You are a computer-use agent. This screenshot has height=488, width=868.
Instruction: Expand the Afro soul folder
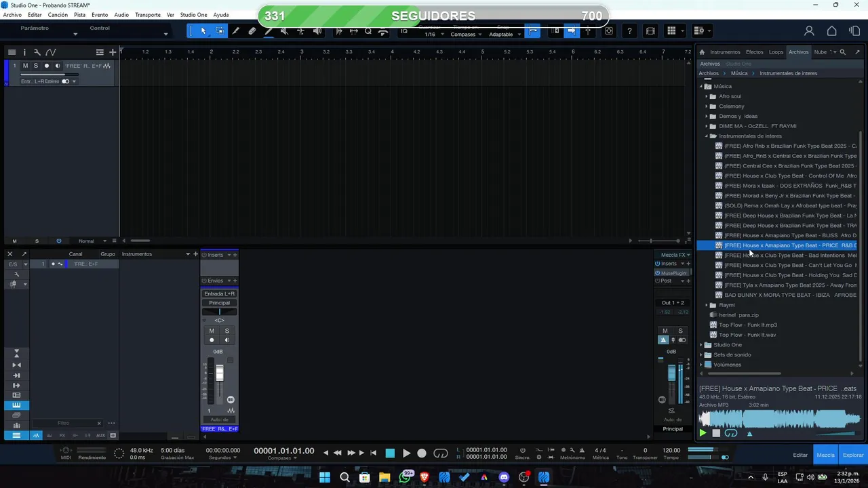[706, 96]
